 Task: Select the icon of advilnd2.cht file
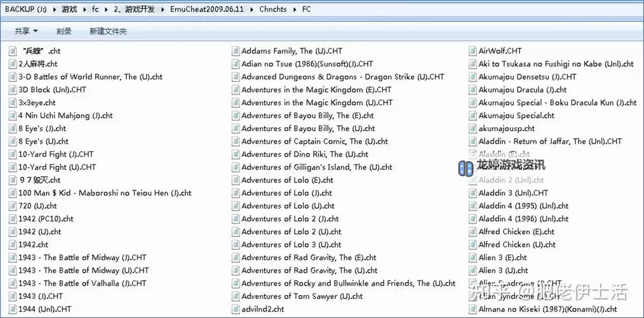tap(236, 309)
